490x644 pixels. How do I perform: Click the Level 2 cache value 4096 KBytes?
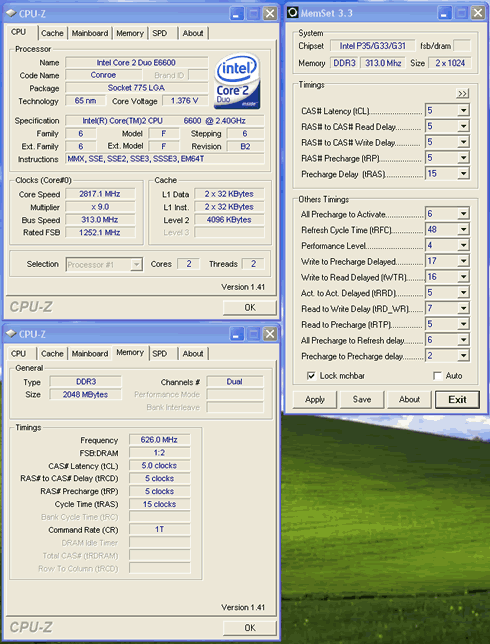[229, 220]
